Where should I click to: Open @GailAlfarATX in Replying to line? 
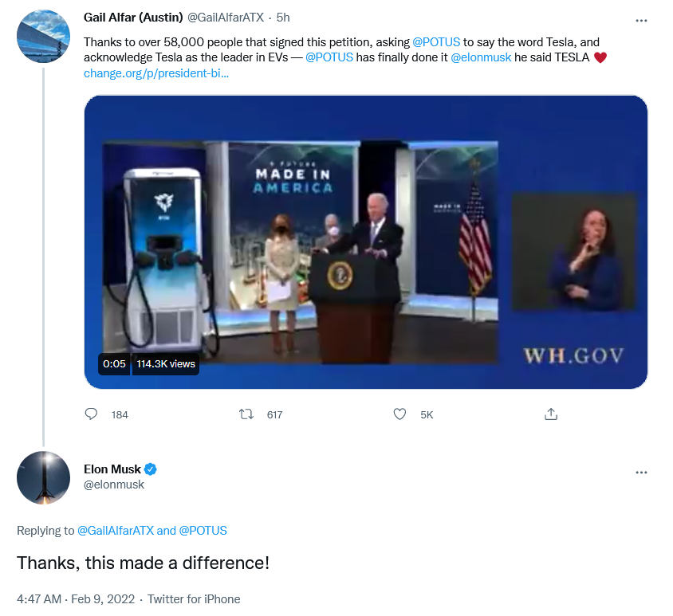(x=115, y=531)
